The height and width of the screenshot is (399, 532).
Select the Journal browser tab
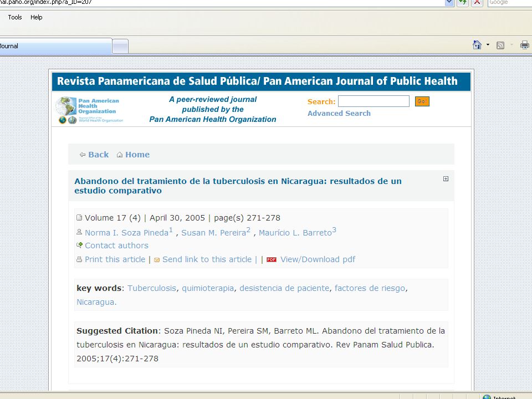point(55,46)
